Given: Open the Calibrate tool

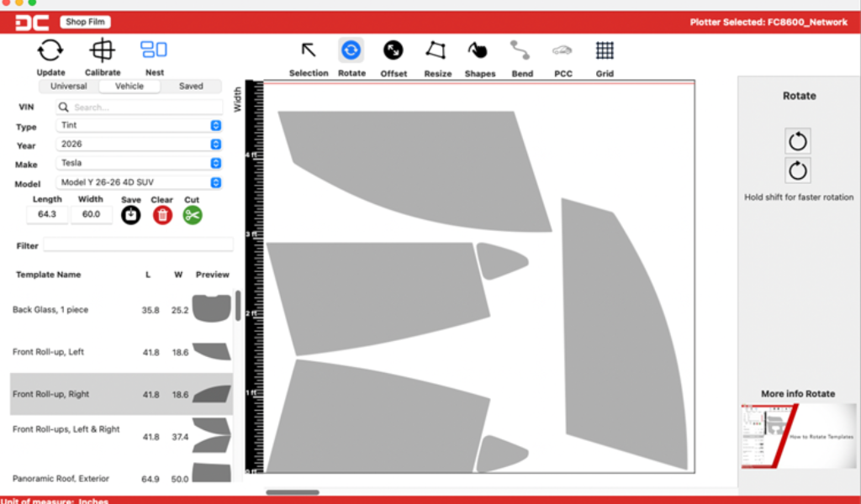Looking at the screenshot, I should (102, 50).
